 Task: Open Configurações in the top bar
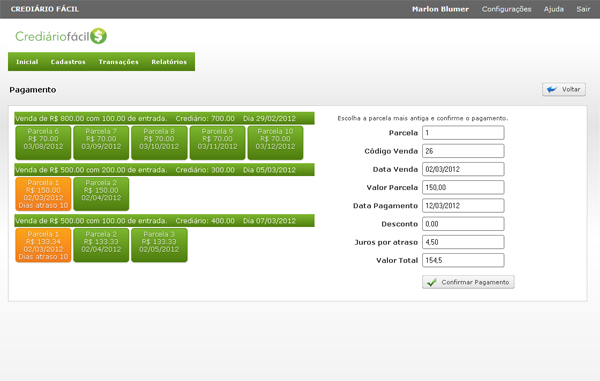(507, 9)
